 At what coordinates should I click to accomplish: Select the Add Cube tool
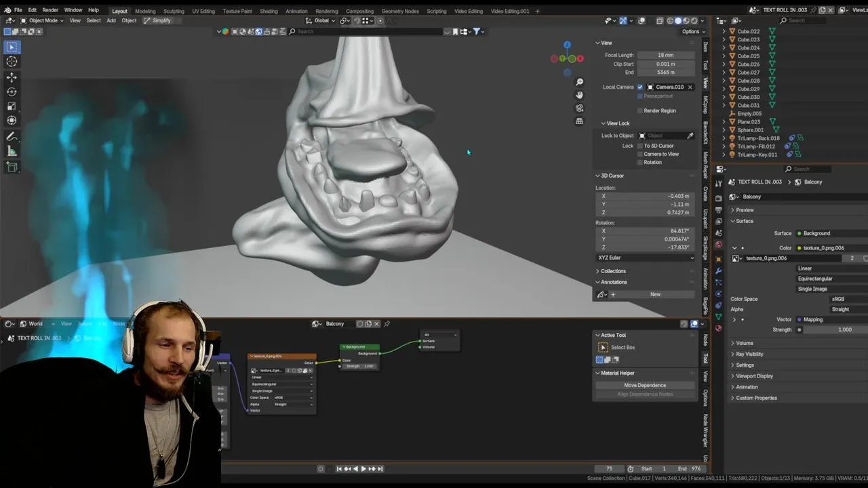[x=12, y=167]
